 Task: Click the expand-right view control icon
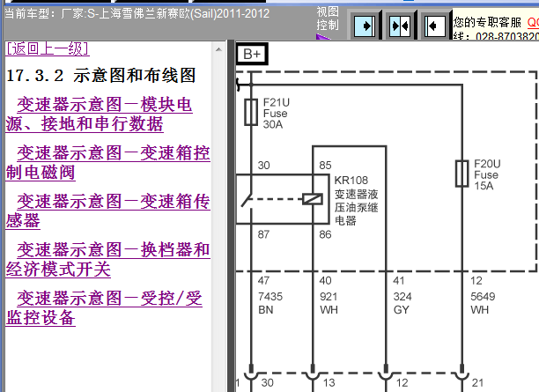point(365,26)
